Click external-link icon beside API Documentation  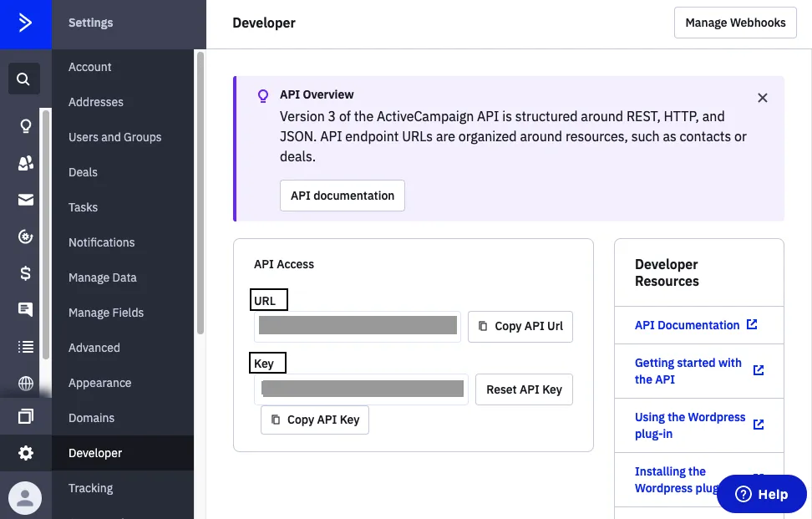752,324
